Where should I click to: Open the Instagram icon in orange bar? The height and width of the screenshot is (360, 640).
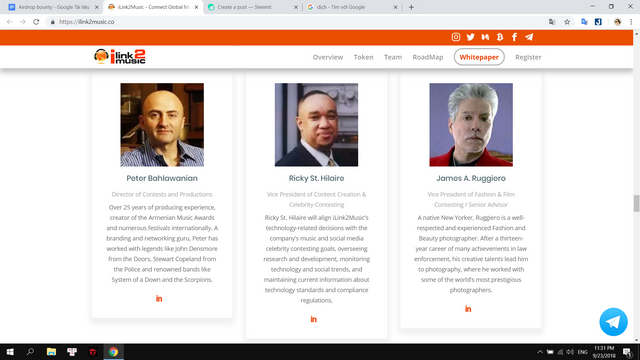point(456,37)
